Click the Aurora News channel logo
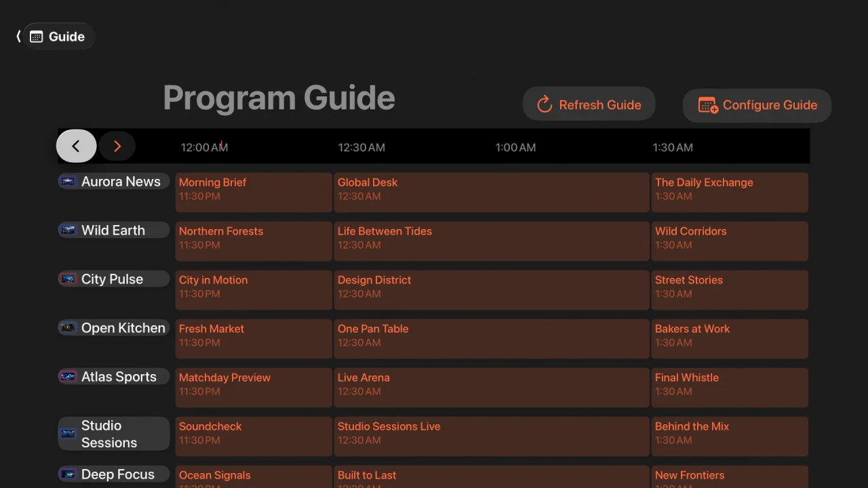 [x=68, y=182]
